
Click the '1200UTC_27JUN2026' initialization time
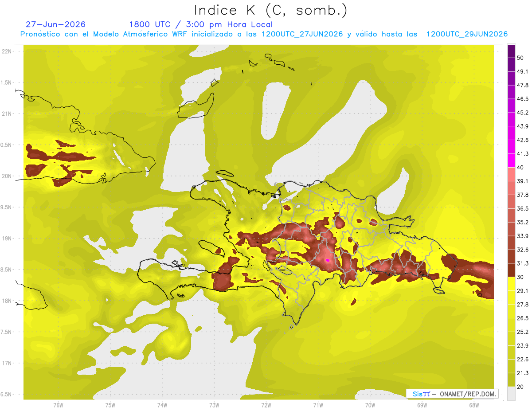pyautogui.click(x=302, y=34)
